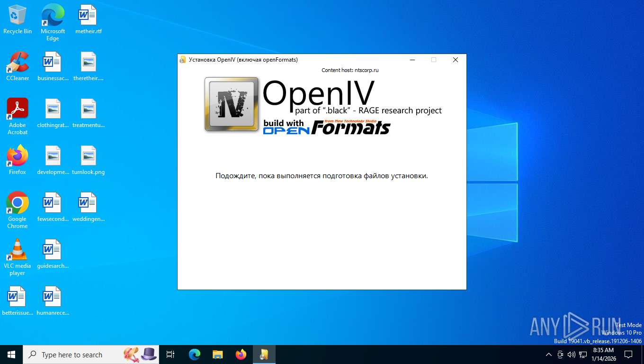Select the clothingrat... image file

(x=53, y=114)
